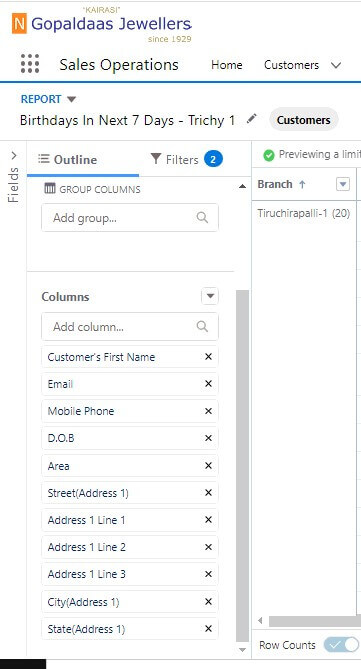This screenshot has height=669, width=361.
Task: Click the Add column search icon
Action: coord(202,327)
